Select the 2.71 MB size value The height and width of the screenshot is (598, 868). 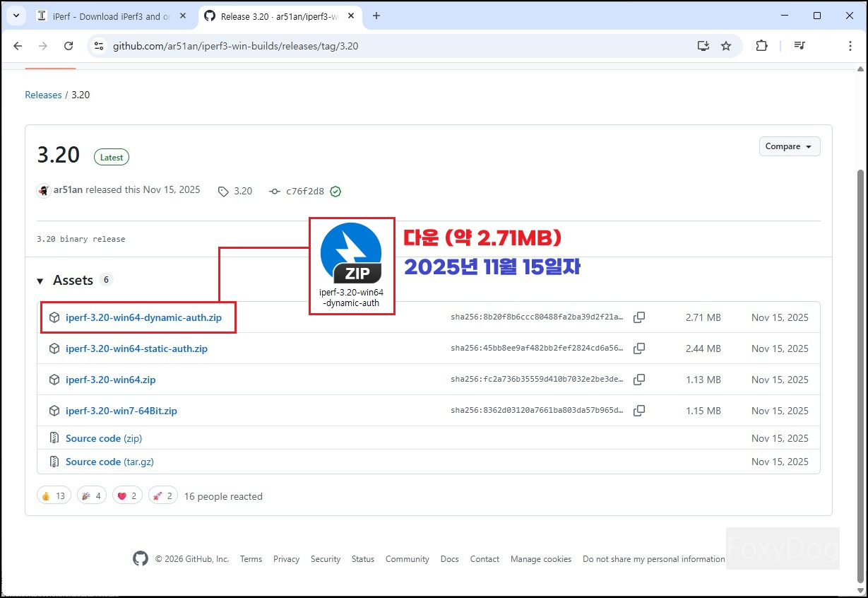coord(703,317)
